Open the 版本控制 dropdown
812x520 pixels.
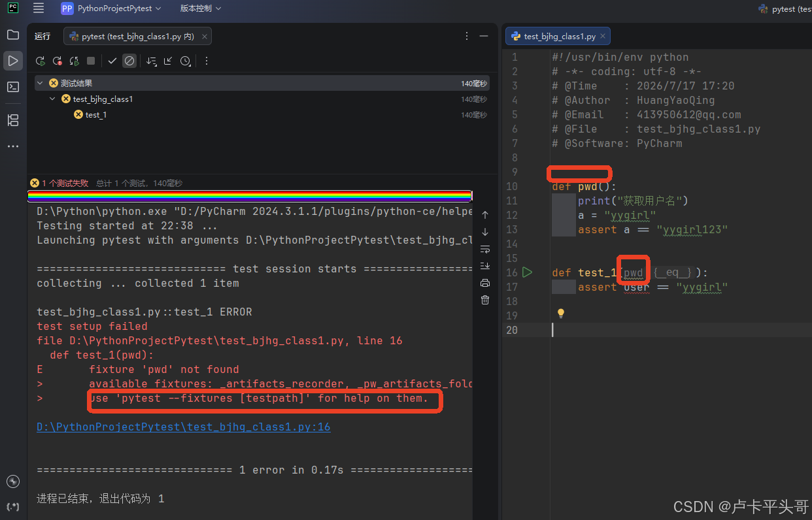(x=201, y=8)
